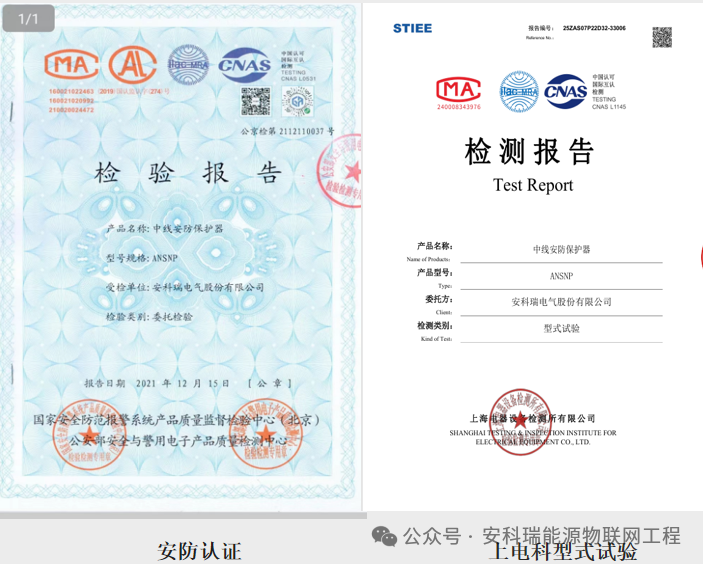This screenshot has width=703, height=564.
Task: Click the ANSNP product type field on Test Report
Action: [561, 275]
